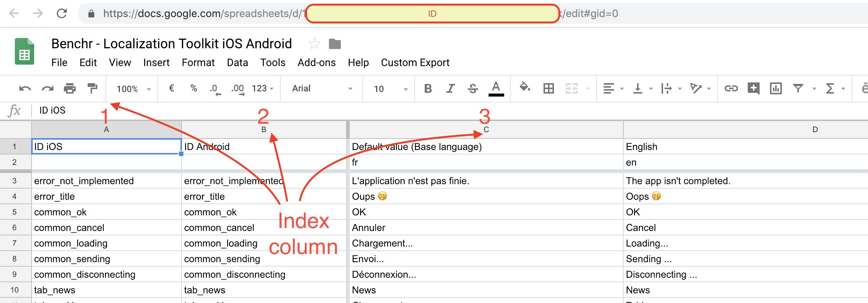The image size is (868, 303).
Task: Toggle bold formatting
Action: click(x=428, y=88)
